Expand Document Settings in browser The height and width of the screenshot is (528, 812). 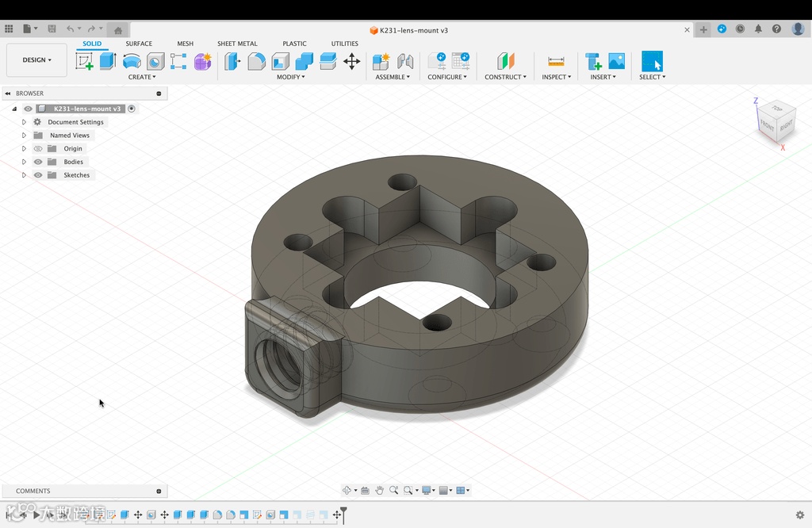(24, 122)
